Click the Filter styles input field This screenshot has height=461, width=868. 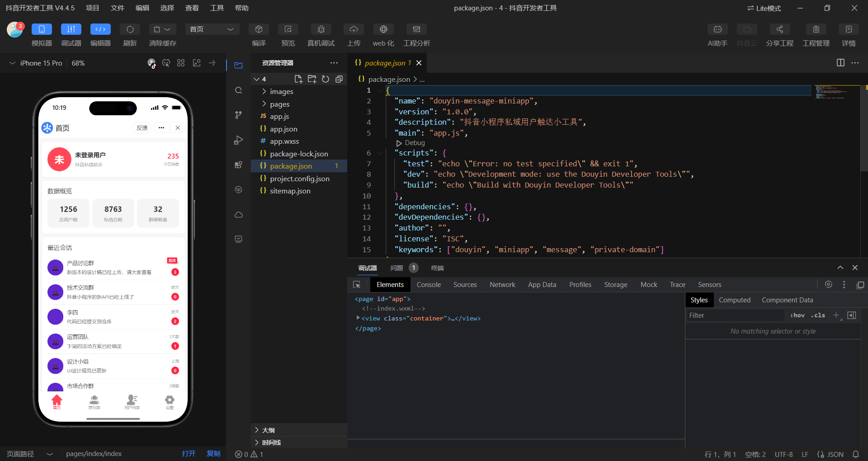point(735,315)
